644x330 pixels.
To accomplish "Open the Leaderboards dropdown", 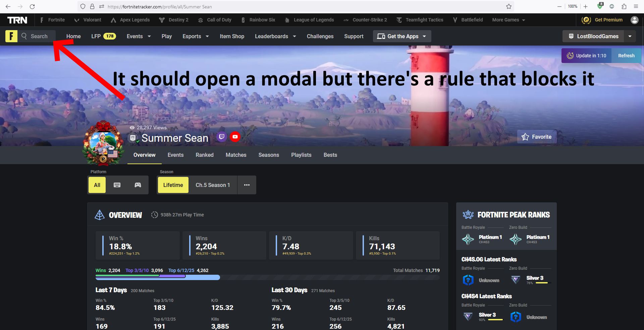I will (x=275, y=36).
